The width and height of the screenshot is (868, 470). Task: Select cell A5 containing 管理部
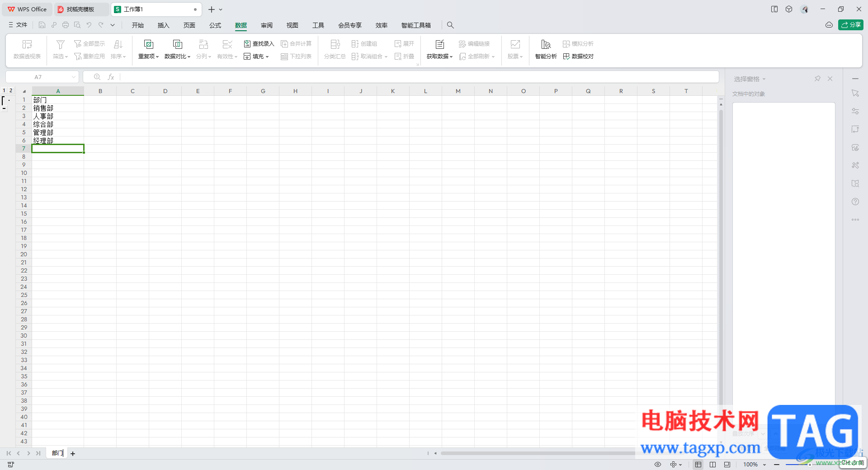point(58,132)
